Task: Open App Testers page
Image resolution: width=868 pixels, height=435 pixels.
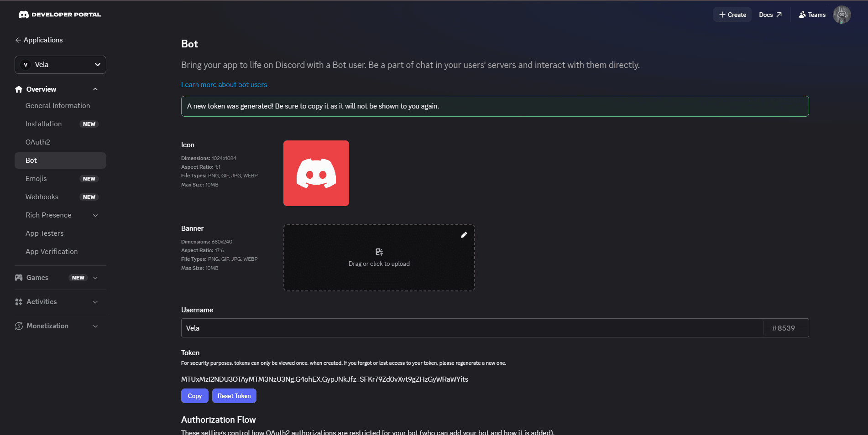Action: (x=60, y=233)
